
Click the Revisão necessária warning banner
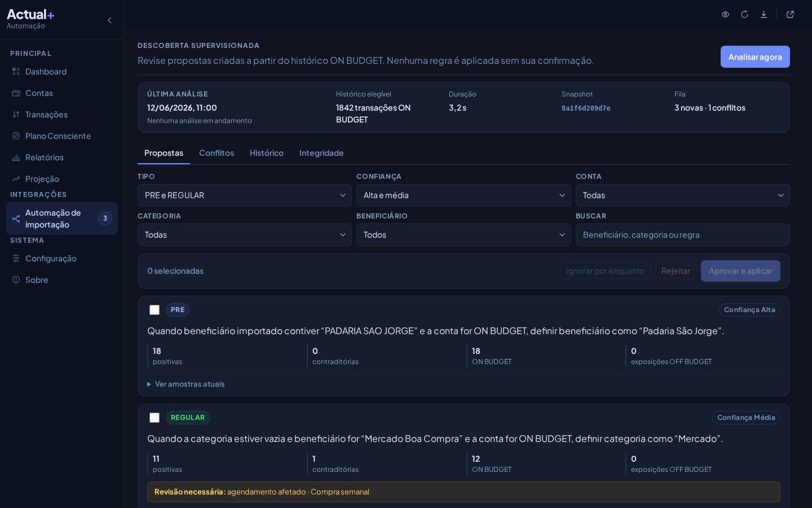(464, 492)
